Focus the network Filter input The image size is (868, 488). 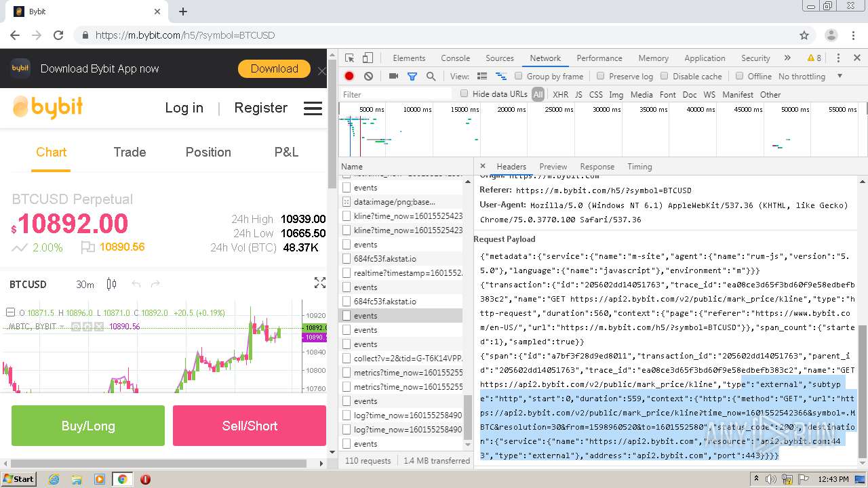point(397,94)
